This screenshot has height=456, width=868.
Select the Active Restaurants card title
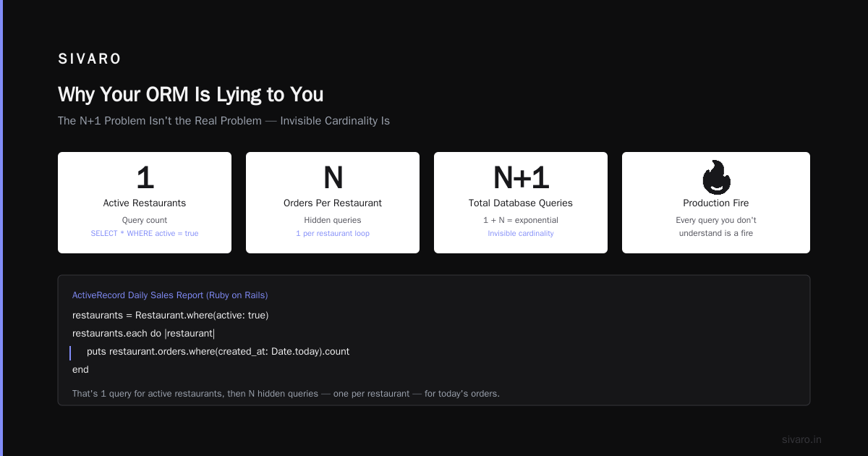point(145,203)
